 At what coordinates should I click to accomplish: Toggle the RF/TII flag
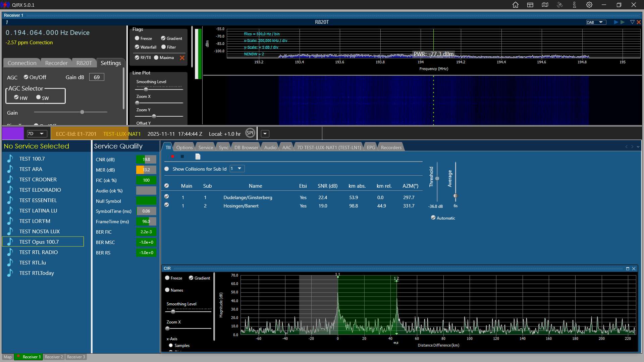pyautogui.click(x=137, y=57)
